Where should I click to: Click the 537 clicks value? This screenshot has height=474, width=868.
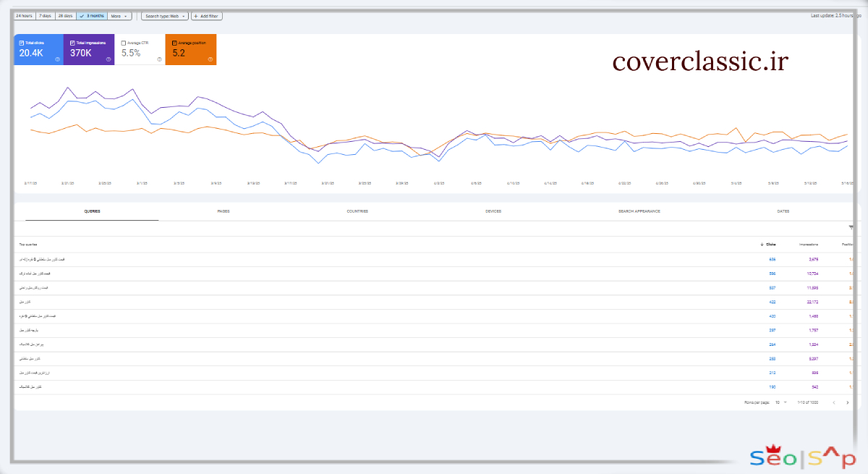[773, 287]
